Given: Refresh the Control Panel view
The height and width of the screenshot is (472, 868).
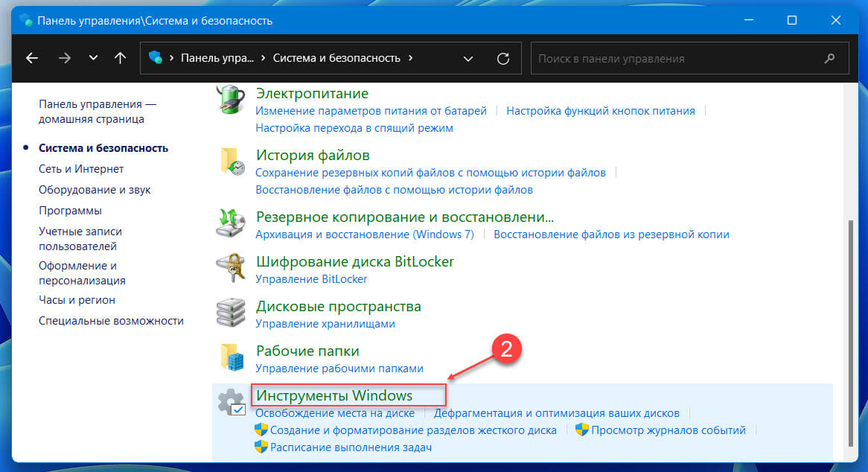Looking at the screenshot, I should 502,59.
